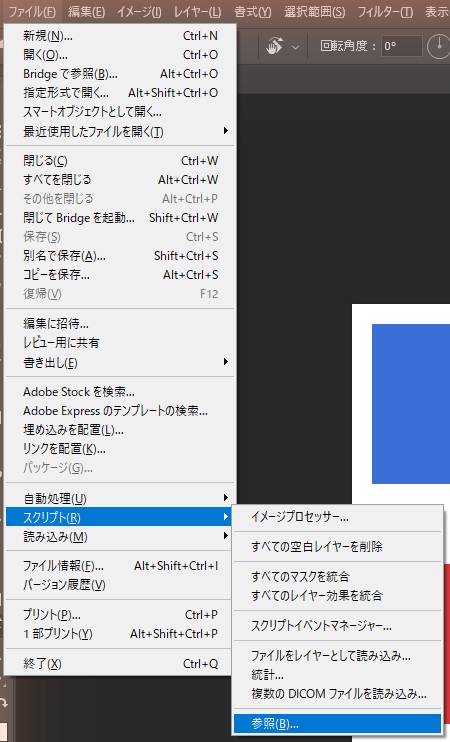Screen dimensions: 450x742
Task: Click the 回転角度 input field
Action: pyautogui.click(x=401, y=46)
